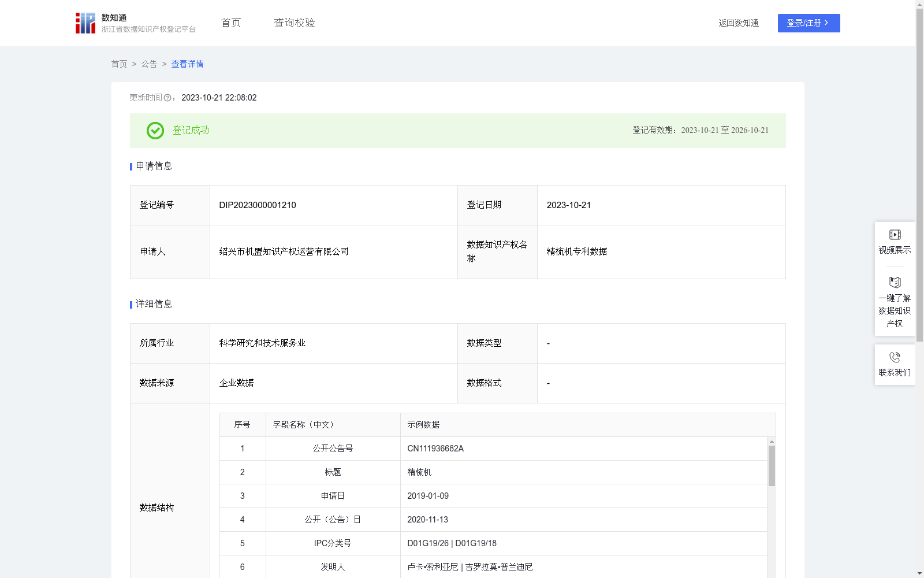
Task: Go to 首页 in the breadcrumb
Action: pos(119,64)
